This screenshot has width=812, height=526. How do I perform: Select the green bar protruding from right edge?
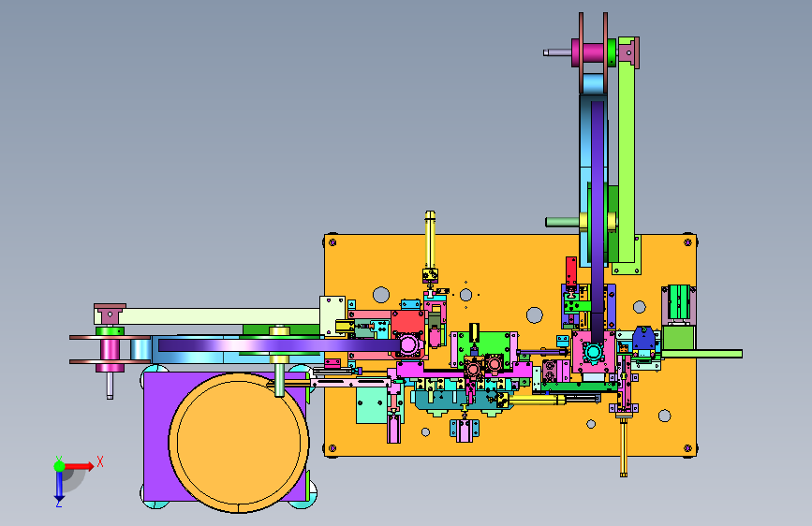coord(701,354)
